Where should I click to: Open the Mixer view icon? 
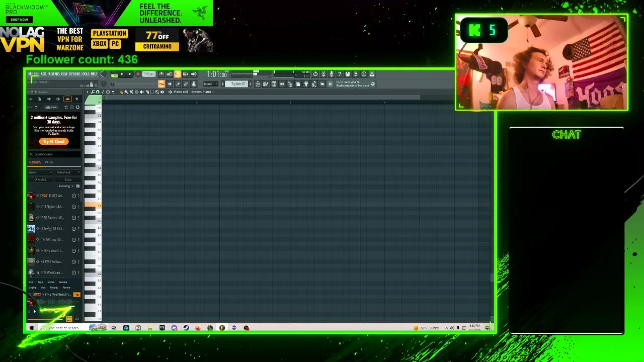282,84
